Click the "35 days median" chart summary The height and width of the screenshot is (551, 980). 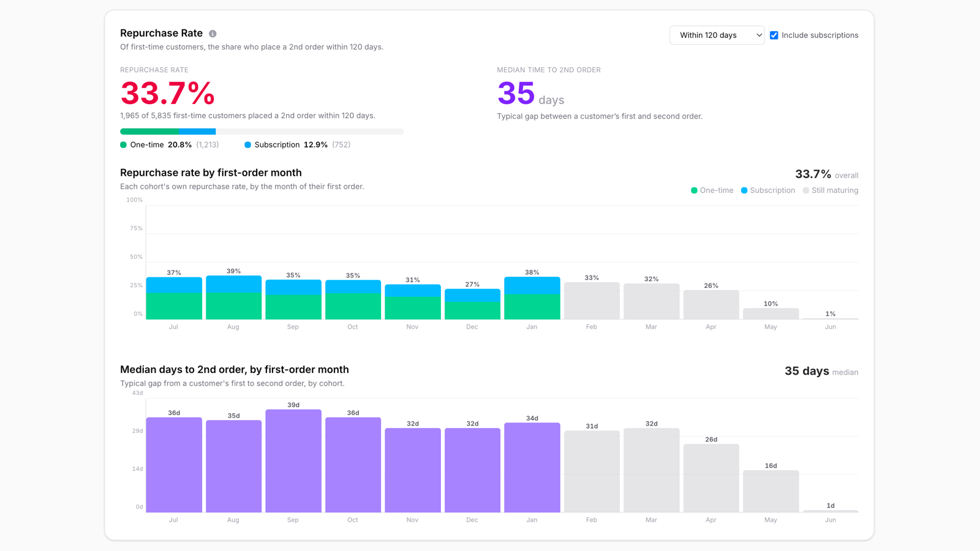pos(821,372)
